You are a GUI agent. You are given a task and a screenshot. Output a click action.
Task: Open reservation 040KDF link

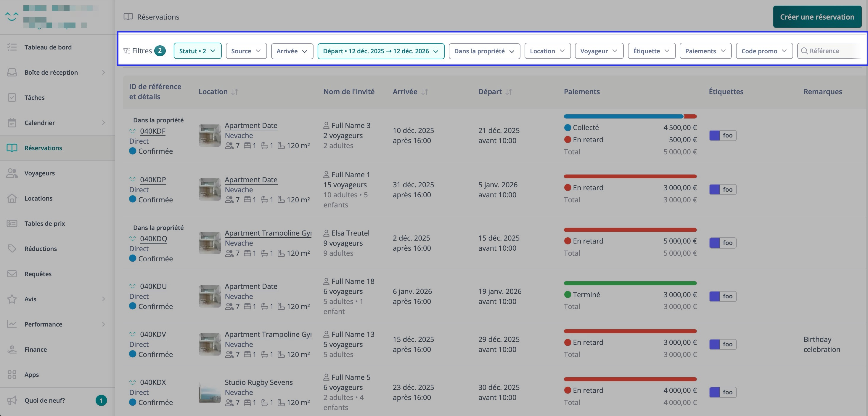point(153,131)
